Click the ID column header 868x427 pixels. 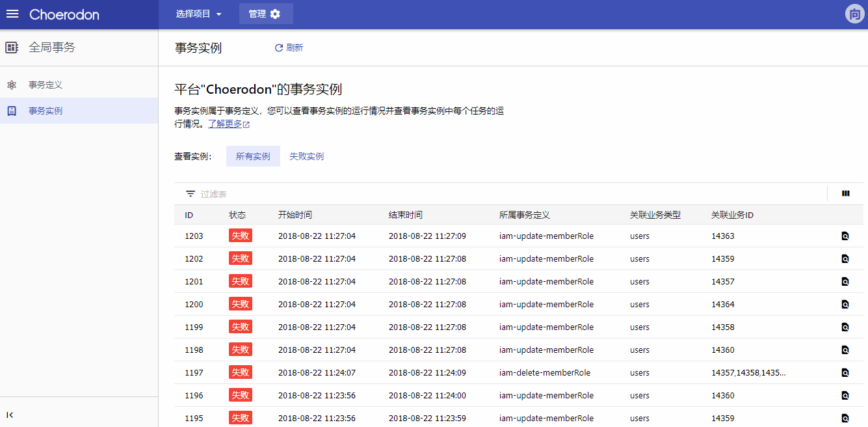coord(189,215)
